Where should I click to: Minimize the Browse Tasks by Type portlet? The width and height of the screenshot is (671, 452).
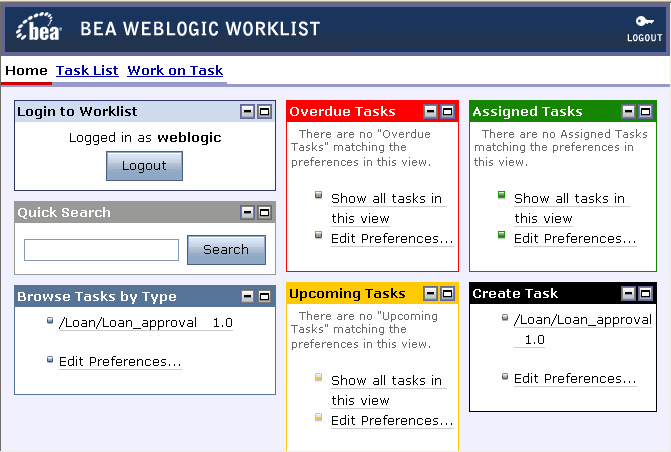click(x=247, y=296)
